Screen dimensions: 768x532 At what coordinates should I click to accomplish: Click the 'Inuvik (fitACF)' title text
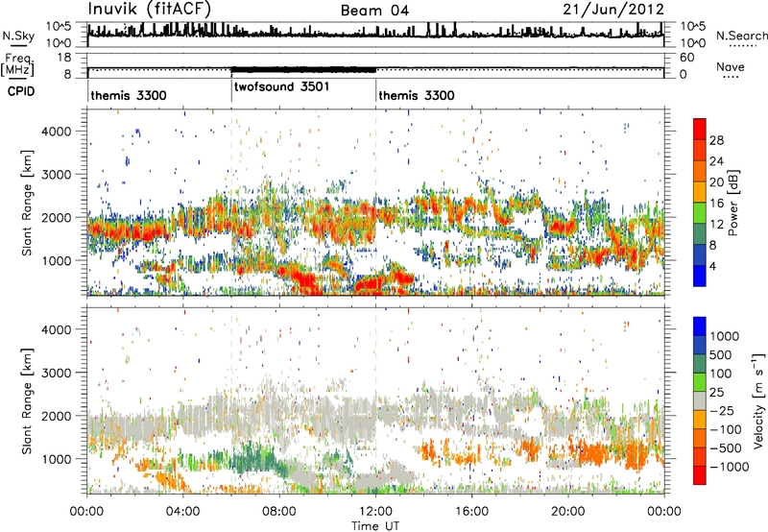click(150, 10)
